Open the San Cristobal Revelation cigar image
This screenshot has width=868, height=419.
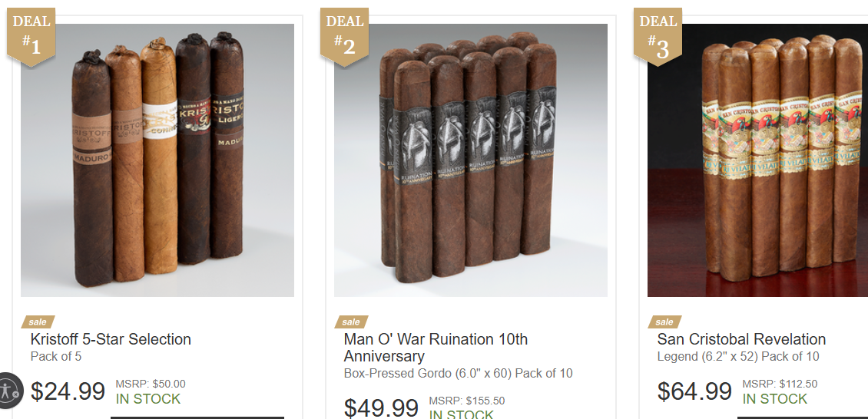pos(758,160)
